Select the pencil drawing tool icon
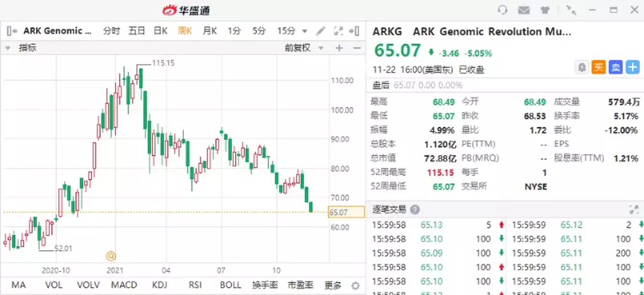Screen dimensions: 644x295 [x=320, y=31]
